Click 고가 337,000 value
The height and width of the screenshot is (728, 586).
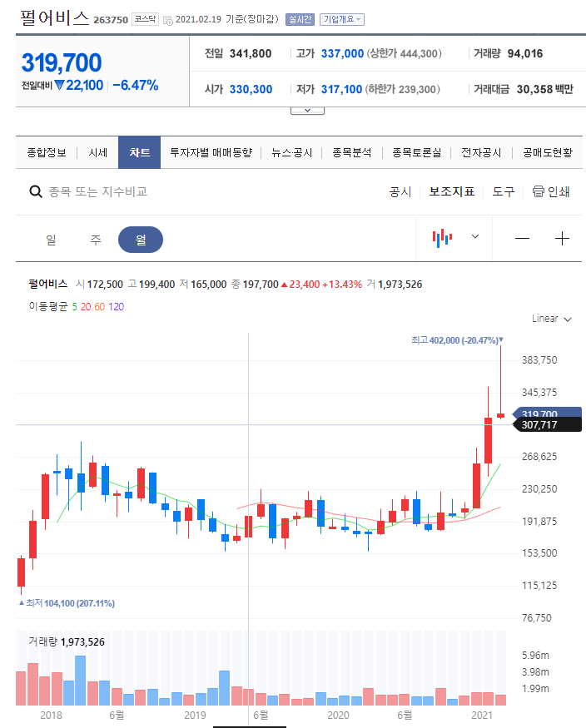coord(342,53)
